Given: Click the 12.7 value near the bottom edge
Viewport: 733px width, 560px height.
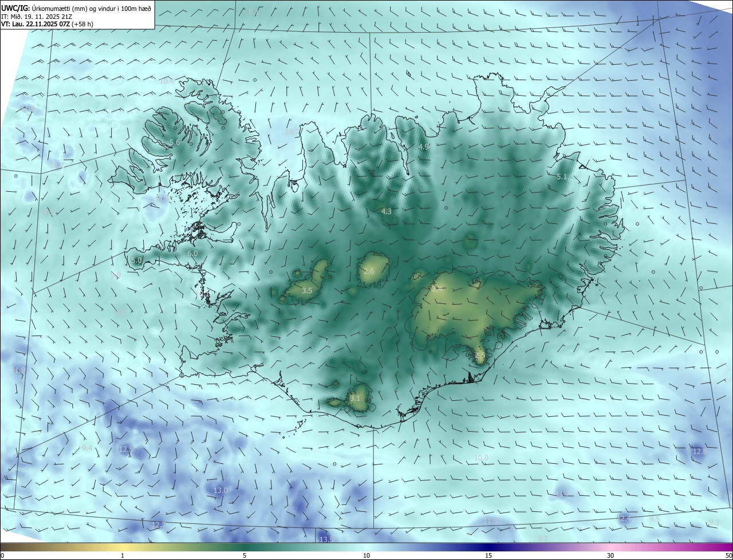Looking at the screenshot, I should [159, 524].
